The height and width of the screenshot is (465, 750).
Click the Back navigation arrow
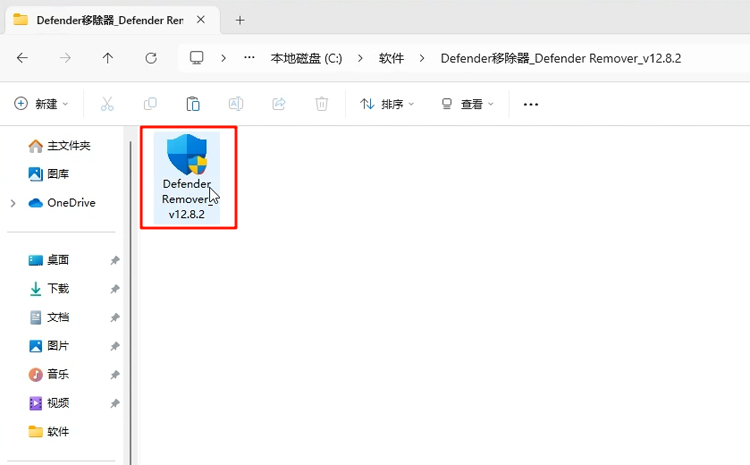tap(22, 58)
